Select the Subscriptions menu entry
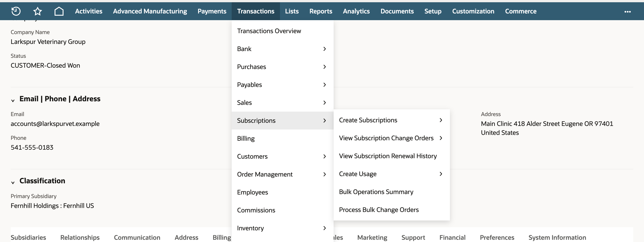 (x=282, y=121)
